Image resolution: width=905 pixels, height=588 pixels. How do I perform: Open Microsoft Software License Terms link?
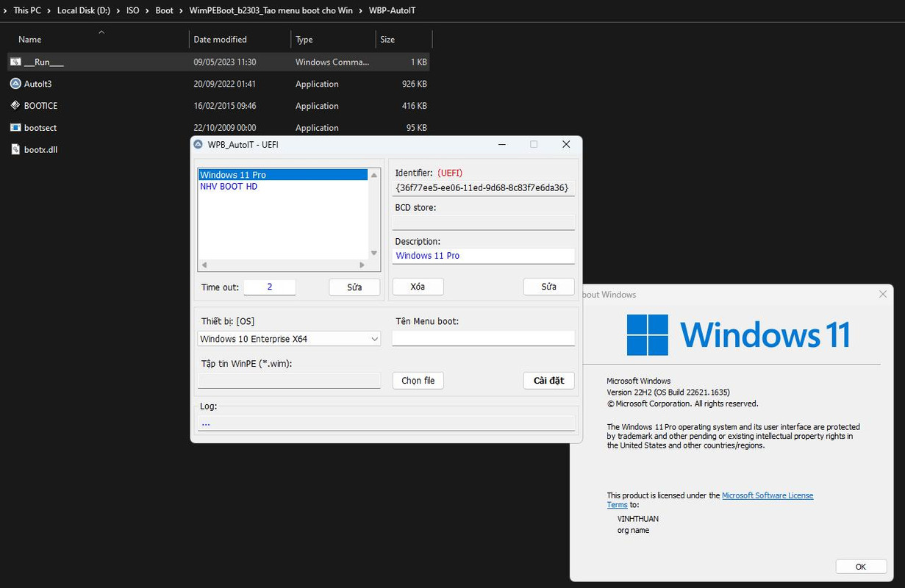pos(768,495)
